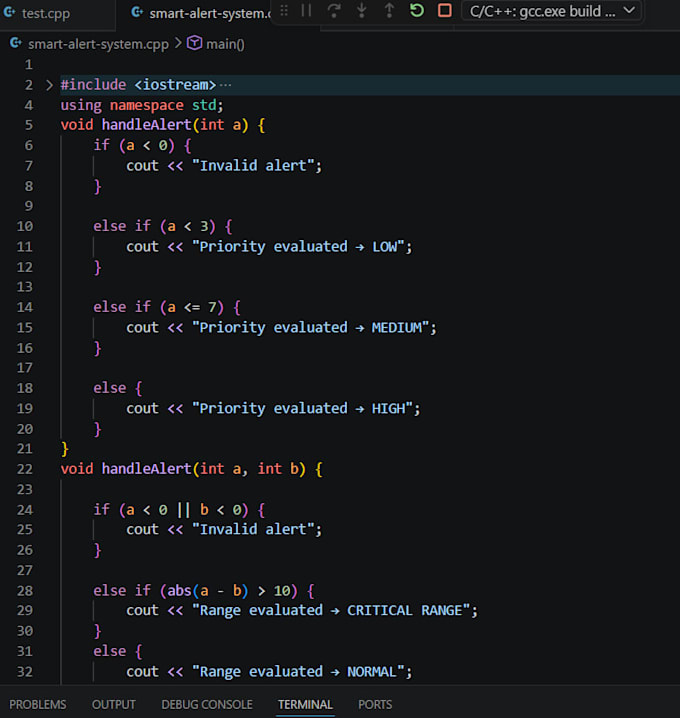This screenshot has height=718, width=680.
Task: Switch to the DEBUG CONSOLE tab
Action: tap(207, 704)
